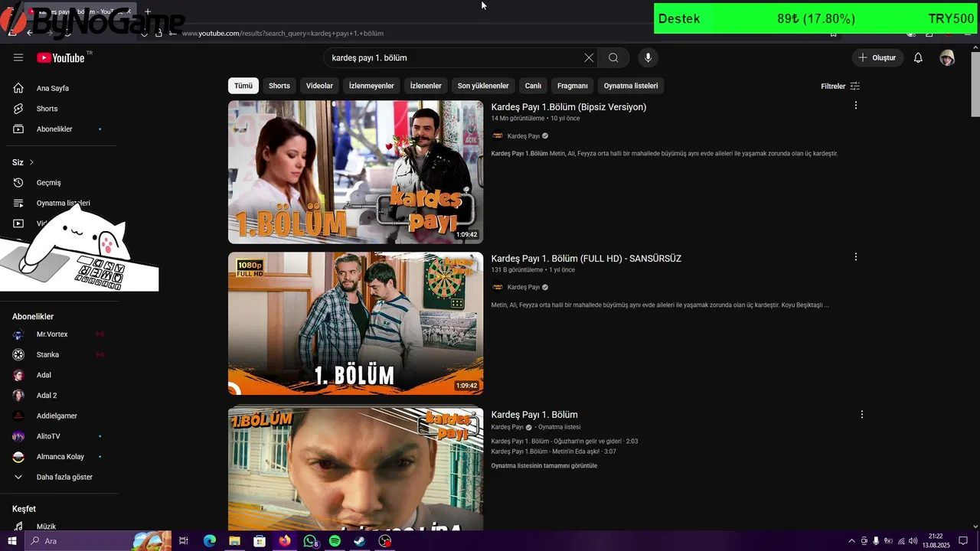The image size is (980, 551).
Task: Click the magnifier search button
Action: point(613,57)
